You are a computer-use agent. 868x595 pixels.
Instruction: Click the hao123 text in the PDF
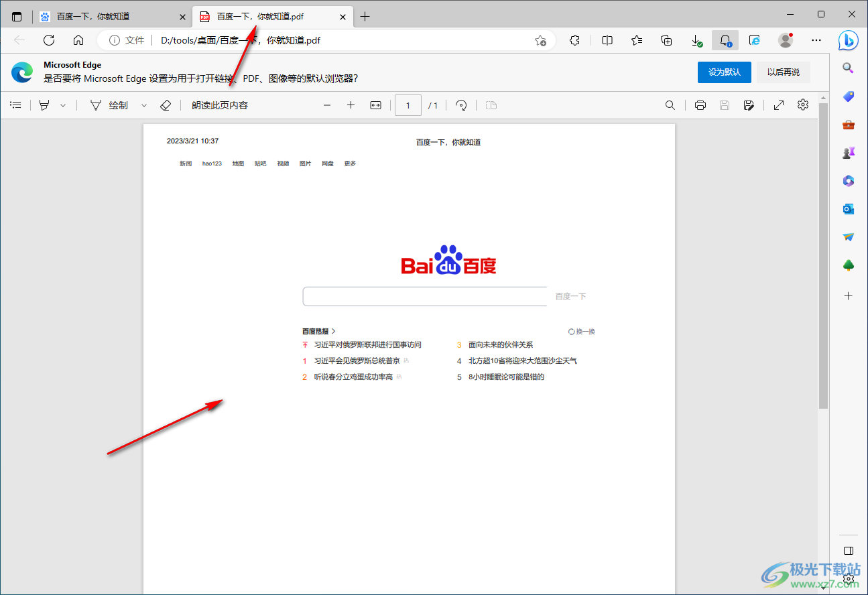(x=212, y=163)
